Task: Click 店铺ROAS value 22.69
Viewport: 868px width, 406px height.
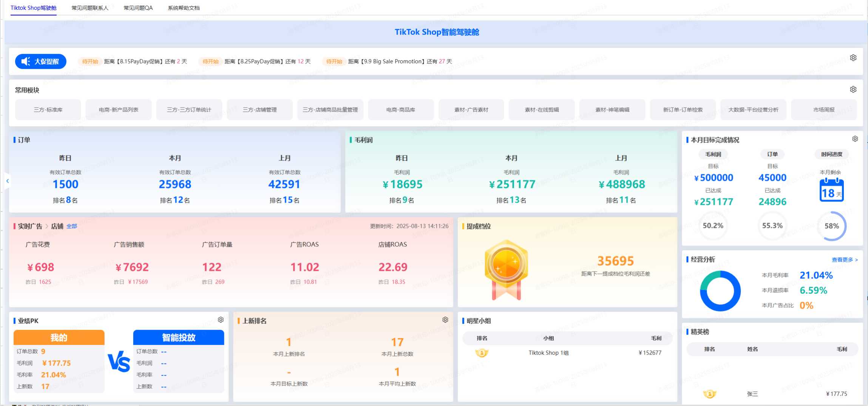Action: (393, 267)
